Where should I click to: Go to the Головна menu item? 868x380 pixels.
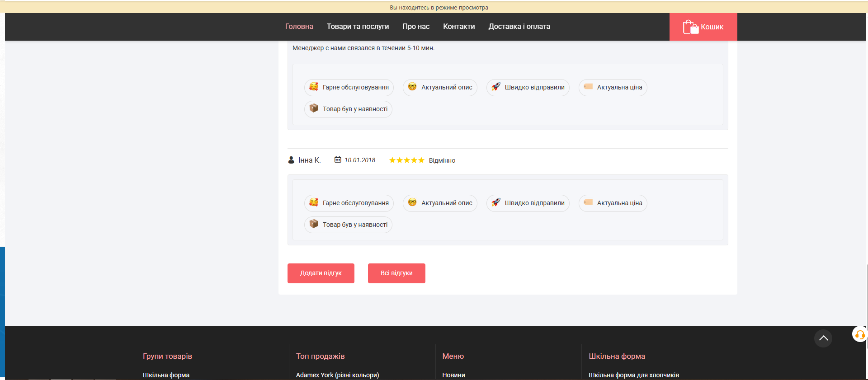coord(299,27)
